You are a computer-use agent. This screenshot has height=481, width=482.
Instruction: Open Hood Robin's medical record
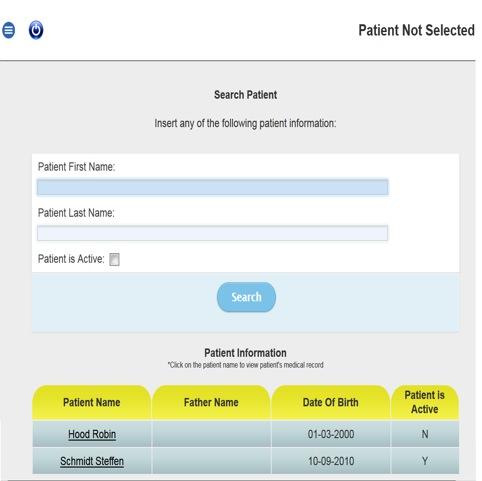coord(92,434)
